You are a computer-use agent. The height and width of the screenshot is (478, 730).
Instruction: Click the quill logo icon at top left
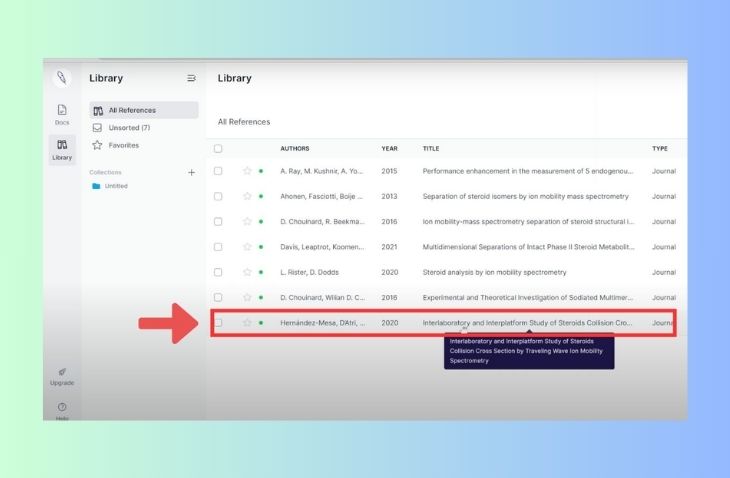(x=62, y=78)
